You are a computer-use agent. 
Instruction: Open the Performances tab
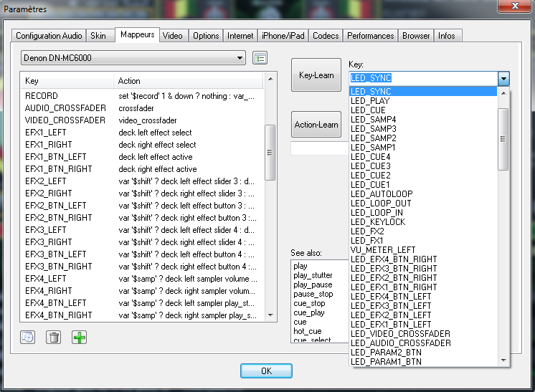(x=370, y=36)
